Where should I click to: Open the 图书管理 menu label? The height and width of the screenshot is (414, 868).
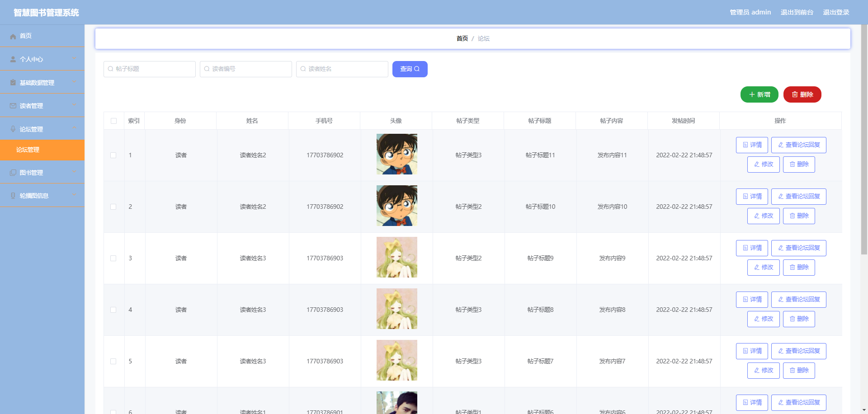coord(31,173)
